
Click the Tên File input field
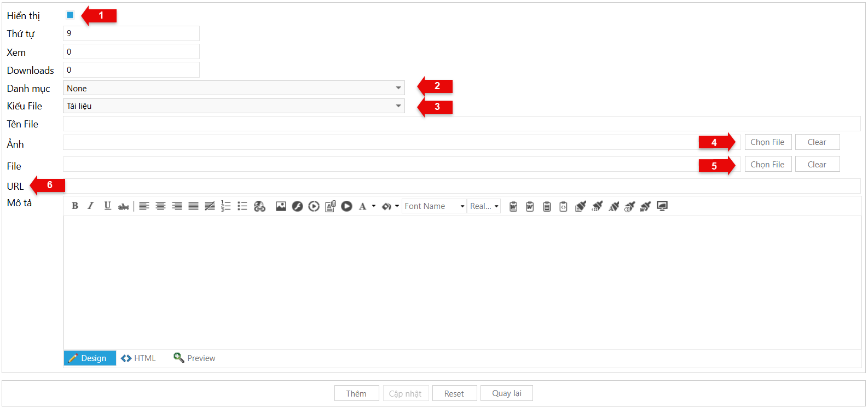pos(461,124)
